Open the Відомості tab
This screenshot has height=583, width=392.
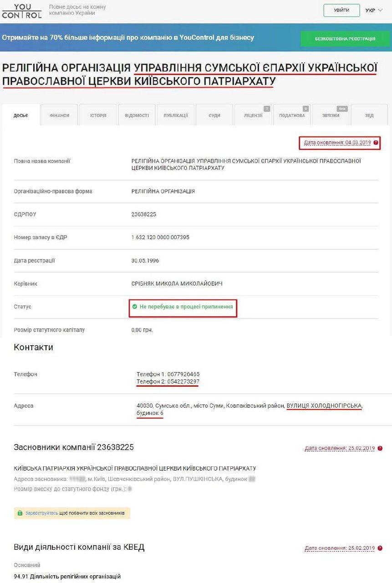click(x=137, y=115)
